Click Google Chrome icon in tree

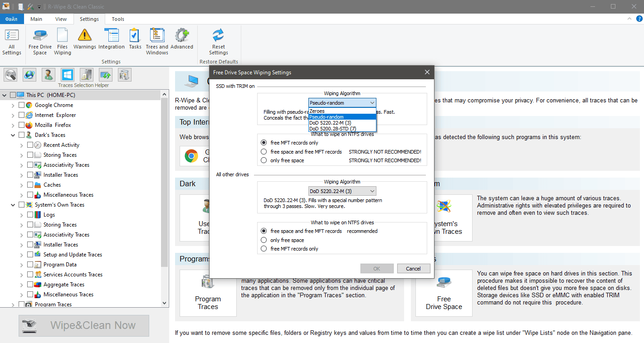pos(29,105)
